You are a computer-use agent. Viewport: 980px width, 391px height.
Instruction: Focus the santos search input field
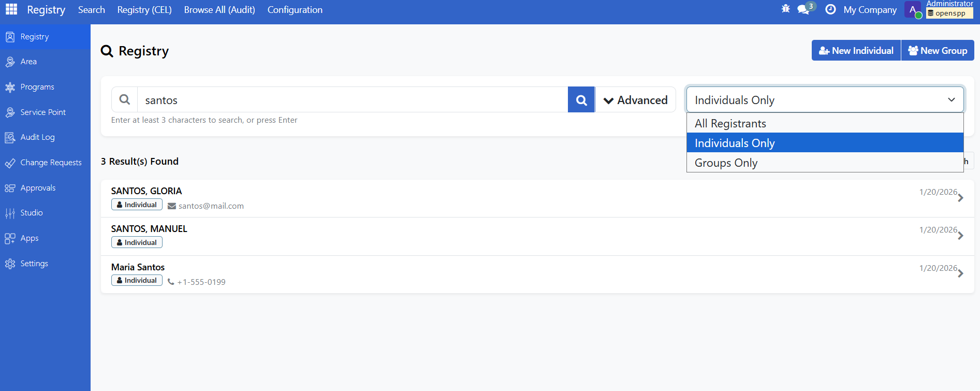[x=353, y=99]
